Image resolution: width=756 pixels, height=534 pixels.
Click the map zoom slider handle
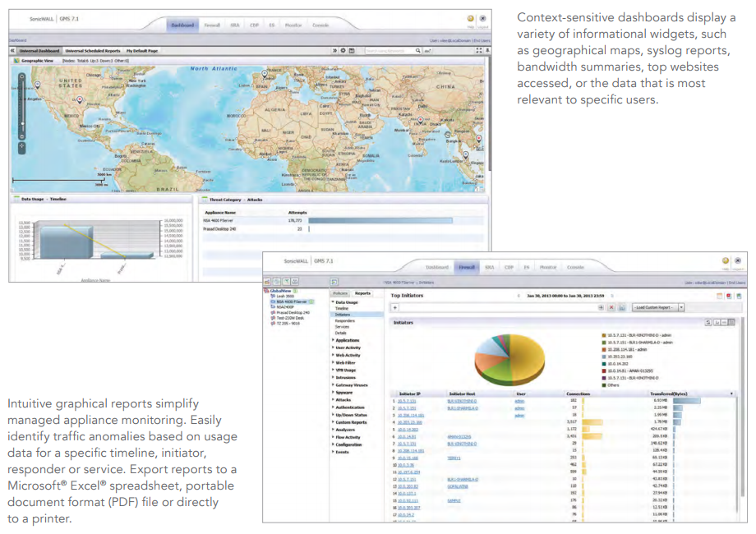pos(21,124)
